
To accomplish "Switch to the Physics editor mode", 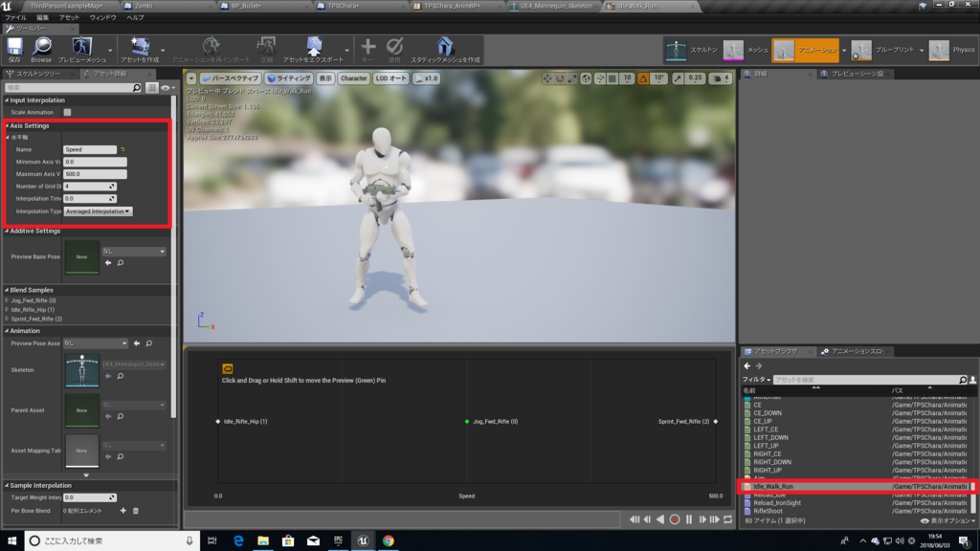I will tap(952, 50).
